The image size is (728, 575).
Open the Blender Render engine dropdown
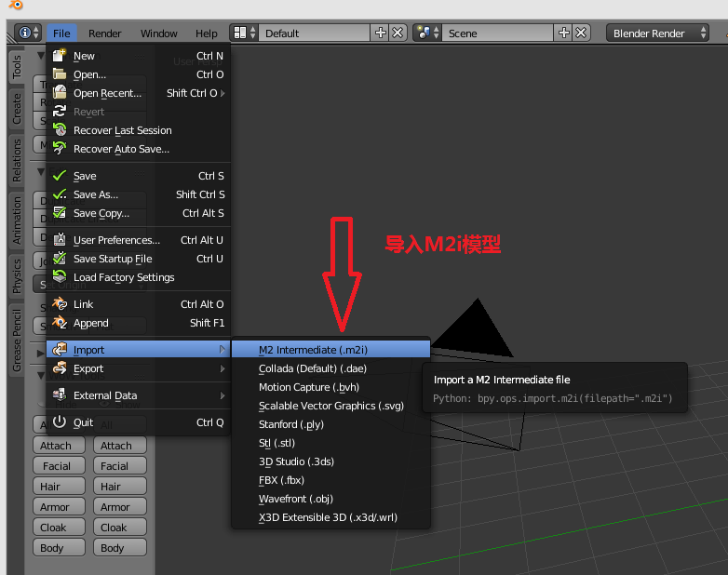[x=657, y=33]
